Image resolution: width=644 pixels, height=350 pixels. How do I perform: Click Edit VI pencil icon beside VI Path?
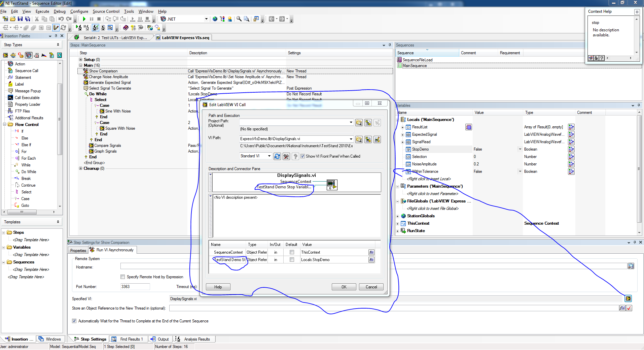click(x=377, y=139)
